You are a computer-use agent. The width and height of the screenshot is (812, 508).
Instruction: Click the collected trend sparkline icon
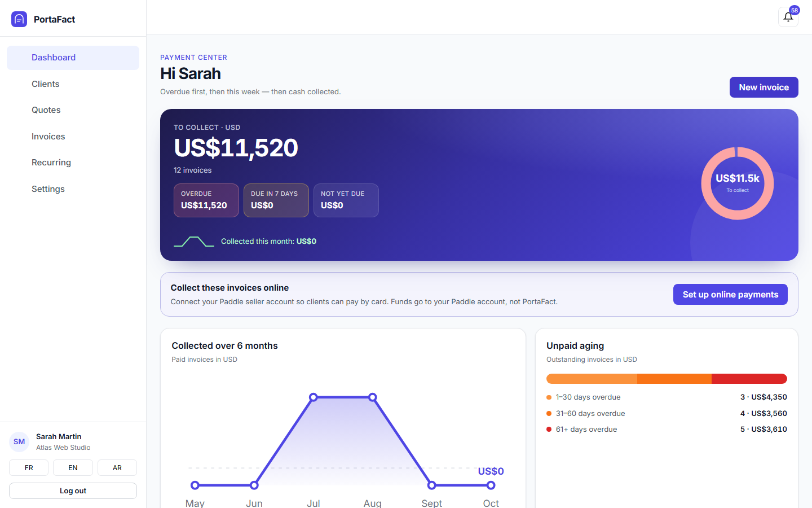tap(194, 242)
